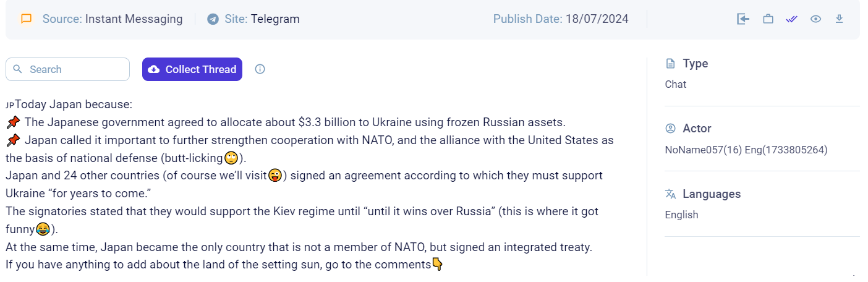Click the Instant Messaging chat bubble icon
Image resolution: width=868 pixels, height=282 pixels.
pos(26,19)
